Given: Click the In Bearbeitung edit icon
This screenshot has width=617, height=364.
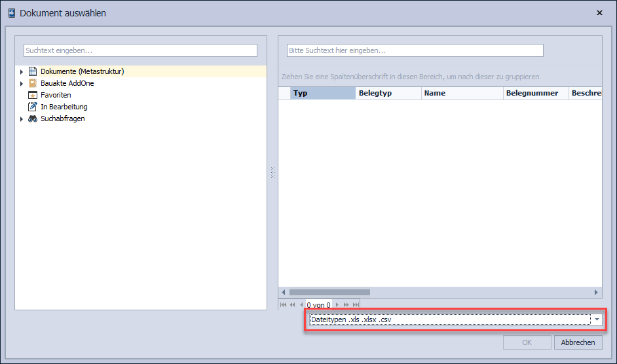Looking at the screenshot, I should 33,107.
